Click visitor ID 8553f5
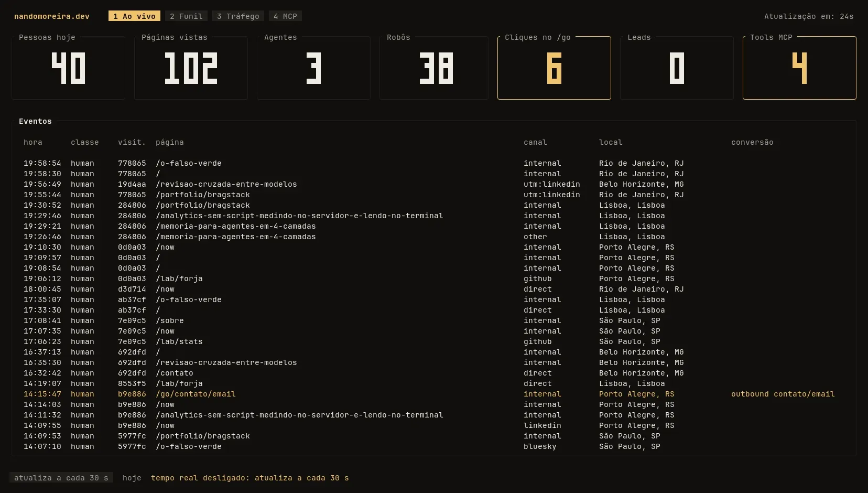The width and height of the screenshot is (868, 493). (x=132, y=383)
